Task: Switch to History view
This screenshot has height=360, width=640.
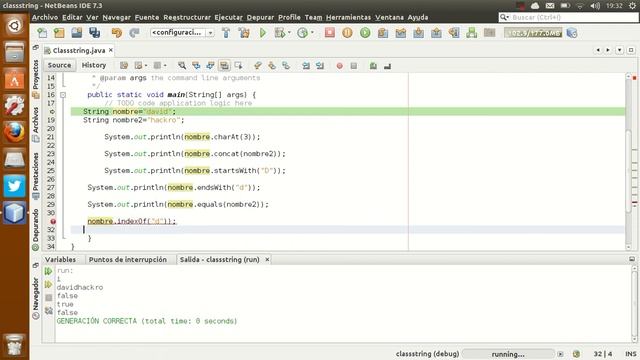Action: tap(94, 65)
